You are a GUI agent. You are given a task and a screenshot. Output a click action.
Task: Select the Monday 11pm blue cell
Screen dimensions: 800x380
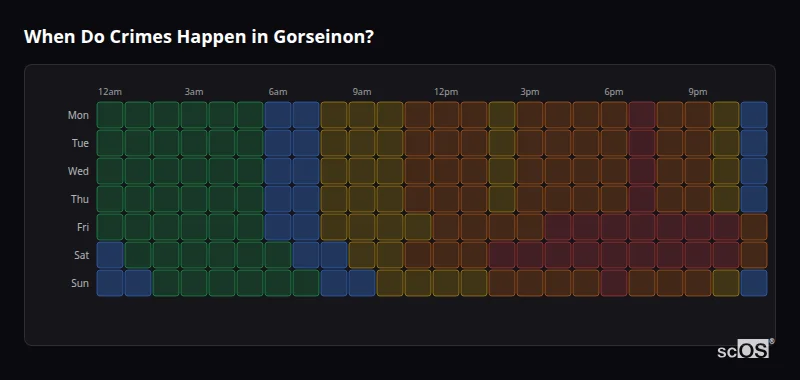click(754, 115)
